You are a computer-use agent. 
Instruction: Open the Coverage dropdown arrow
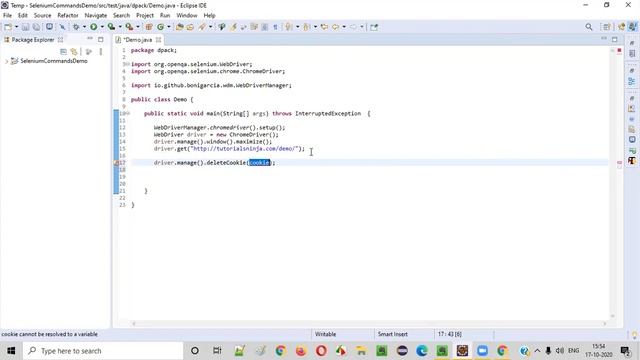(120, 27)
